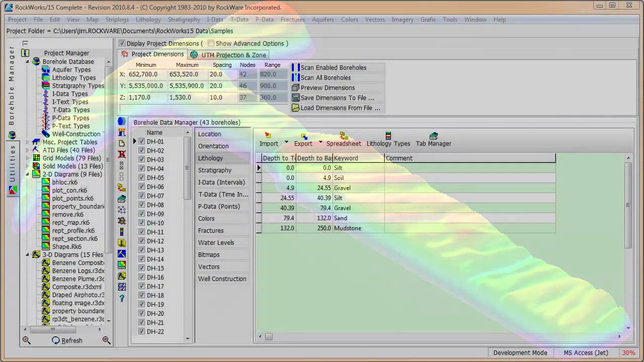Screen dimensions: 644x362
Task: Select Well Construction data tab
Action: click(222, 279)
